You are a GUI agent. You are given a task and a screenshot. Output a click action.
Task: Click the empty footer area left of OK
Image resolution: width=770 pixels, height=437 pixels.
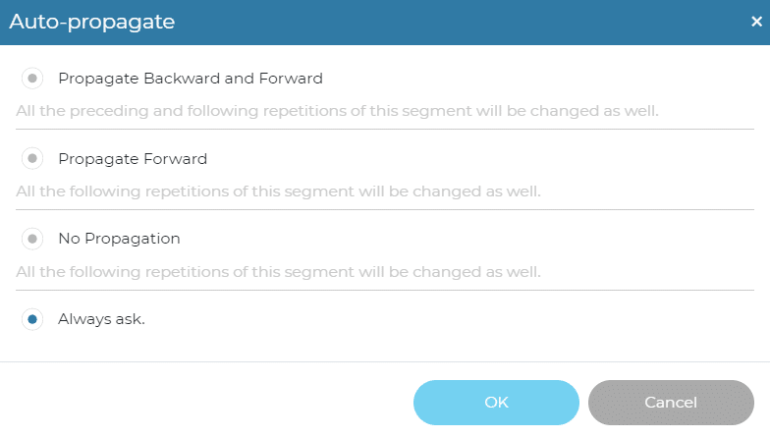tap(200, 402)
